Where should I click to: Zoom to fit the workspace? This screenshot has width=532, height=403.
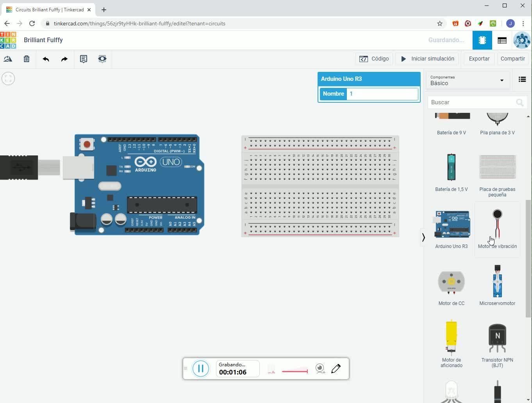8,78
